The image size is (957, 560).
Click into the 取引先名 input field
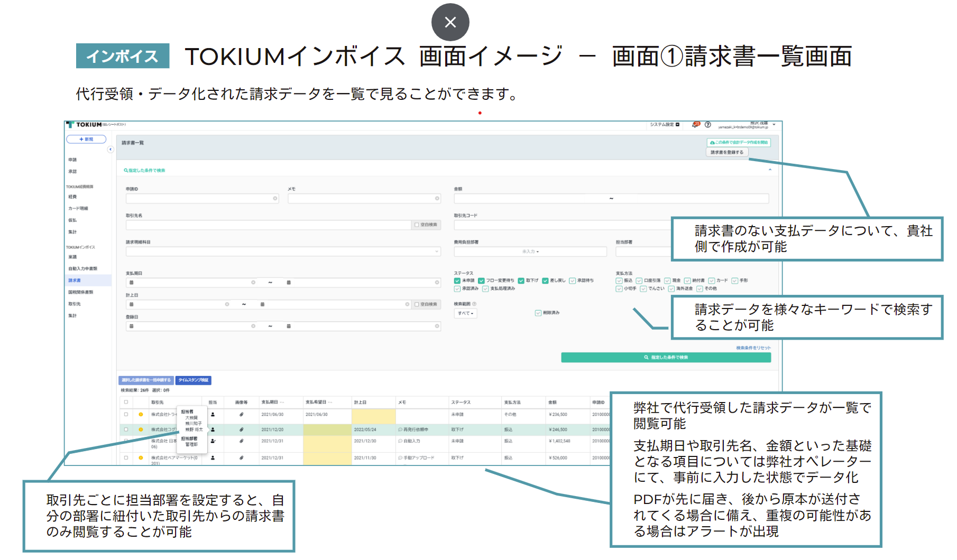(268, 225)
